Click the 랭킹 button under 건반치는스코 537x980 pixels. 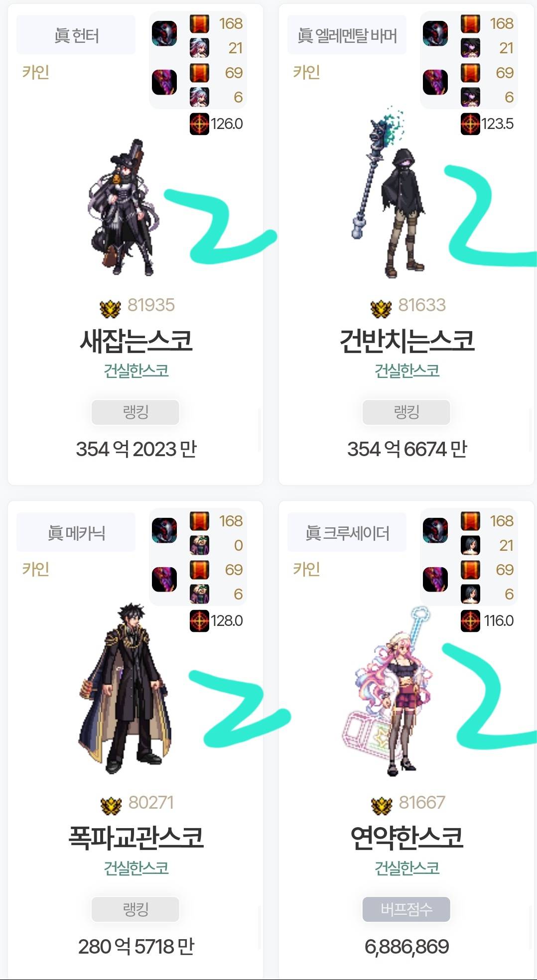coord(406,412)
